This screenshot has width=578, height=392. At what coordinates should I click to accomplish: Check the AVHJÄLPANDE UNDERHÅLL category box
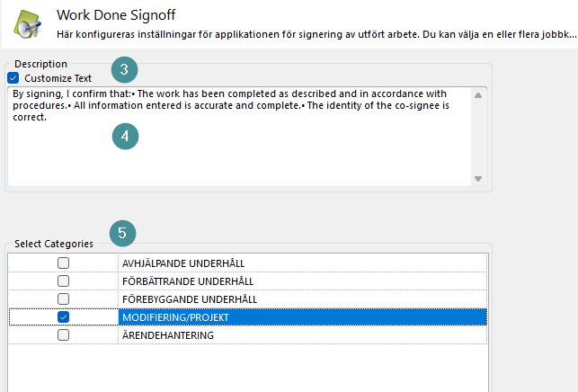[64, 263]
